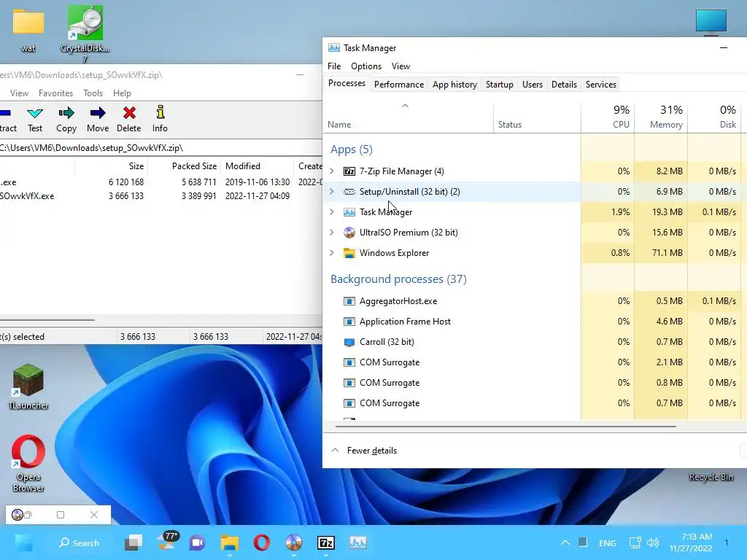The height and width of the screenshot is (560, 747).
Task: Switch to the Performance tab
Action: coord(399,85)
